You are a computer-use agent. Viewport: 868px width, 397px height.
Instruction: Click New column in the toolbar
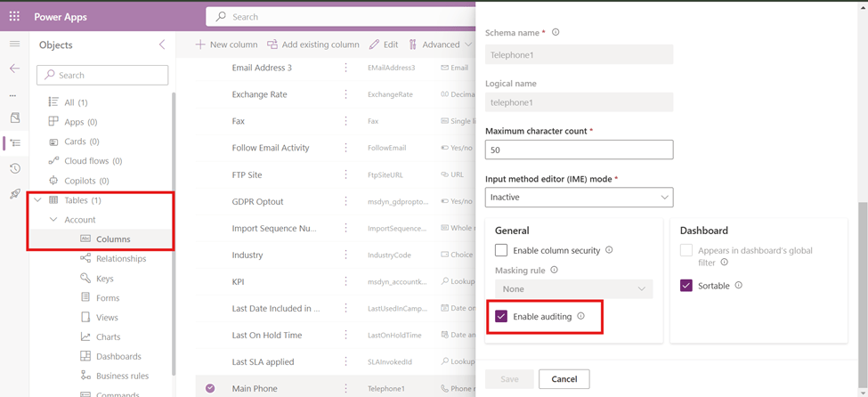click(227, 45)
